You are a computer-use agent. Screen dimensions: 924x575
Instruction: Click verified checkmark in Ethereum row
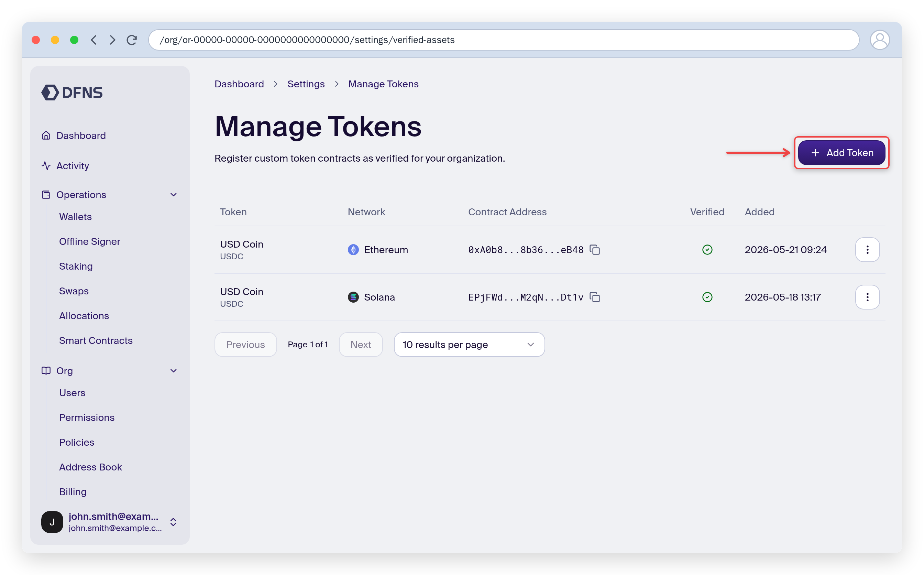(x=707, y=249)
